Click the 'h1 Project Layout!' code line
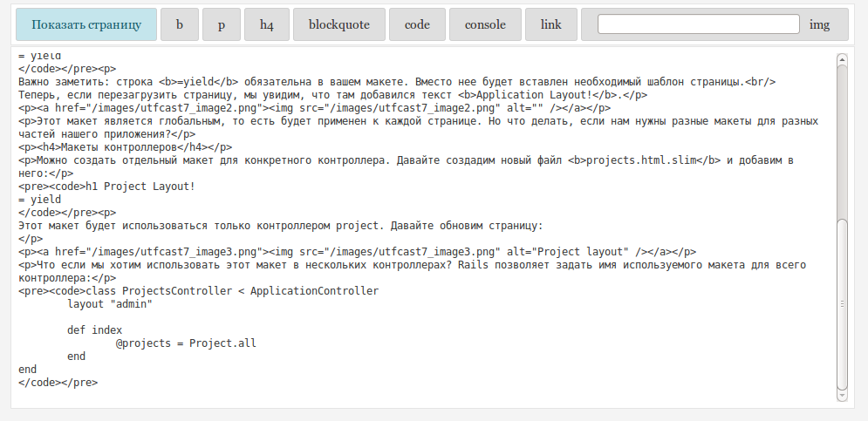 tap(140, 187)
